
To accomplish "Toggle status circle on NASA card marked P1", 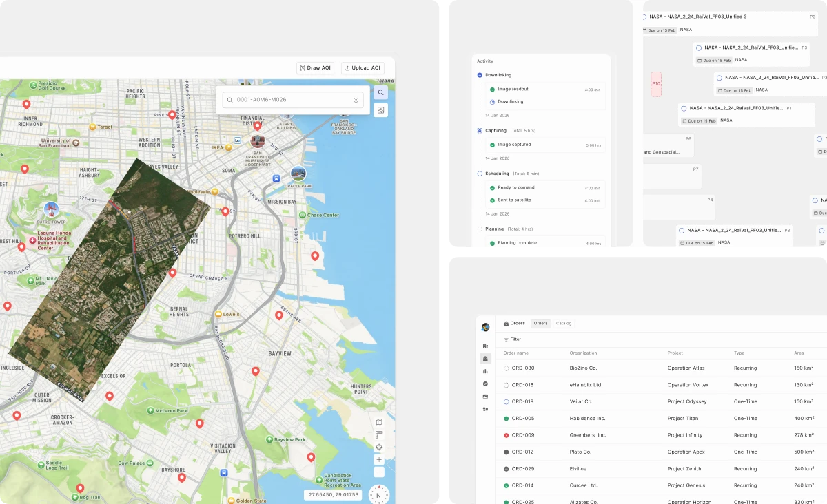I will coord(682,108).
